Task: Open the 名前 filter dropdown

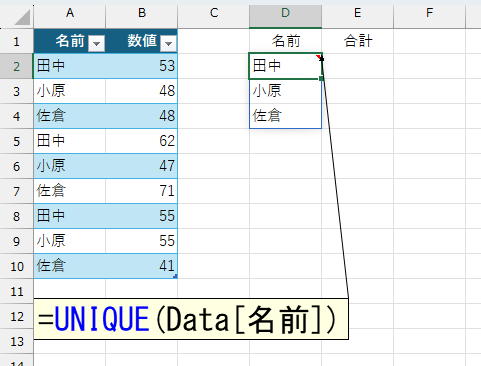Action: click(96, 43)
